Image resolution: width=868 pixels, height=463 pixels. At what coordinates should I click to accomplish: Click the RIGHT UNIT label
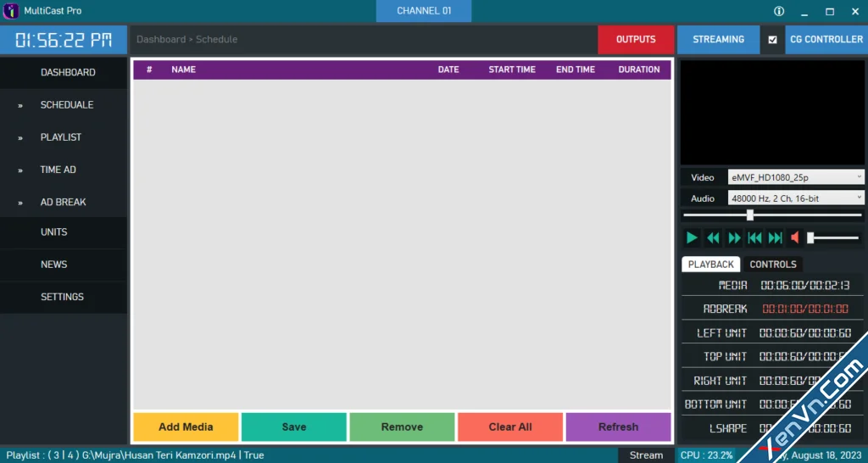pos(721,381)
